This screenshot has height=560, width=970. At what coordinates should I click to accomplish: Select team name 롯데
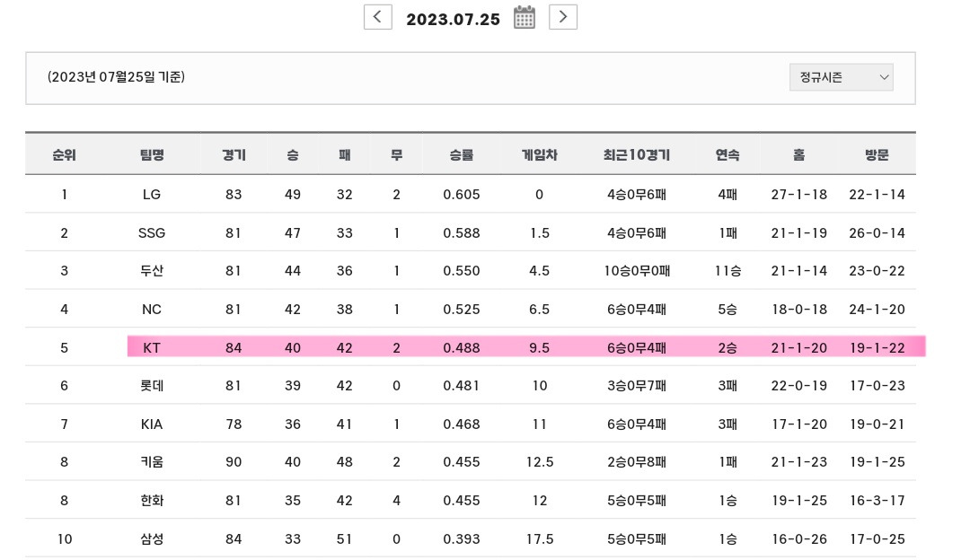pos(152,386)
